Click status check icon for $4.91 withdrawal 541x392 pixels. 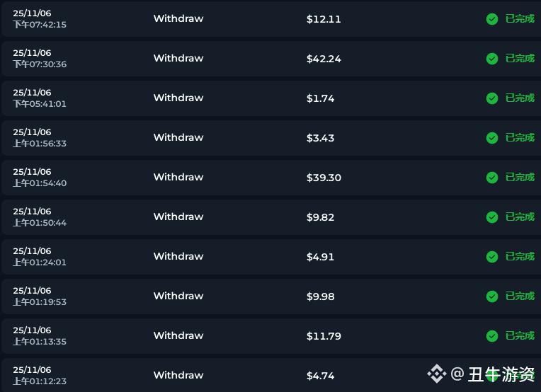pos(492,257)
